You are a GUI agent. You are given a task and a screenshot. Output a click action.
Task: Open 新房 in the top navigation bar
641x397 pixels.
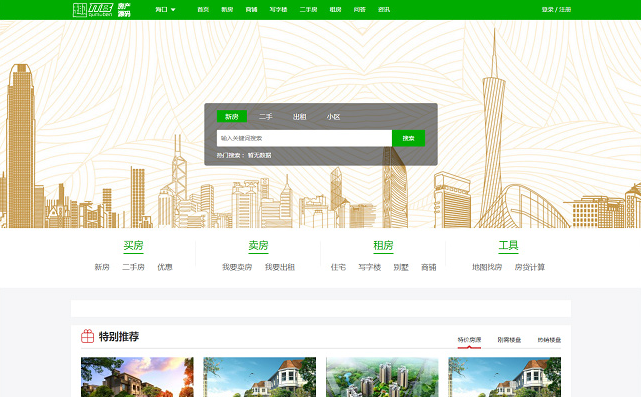(227, 9)
